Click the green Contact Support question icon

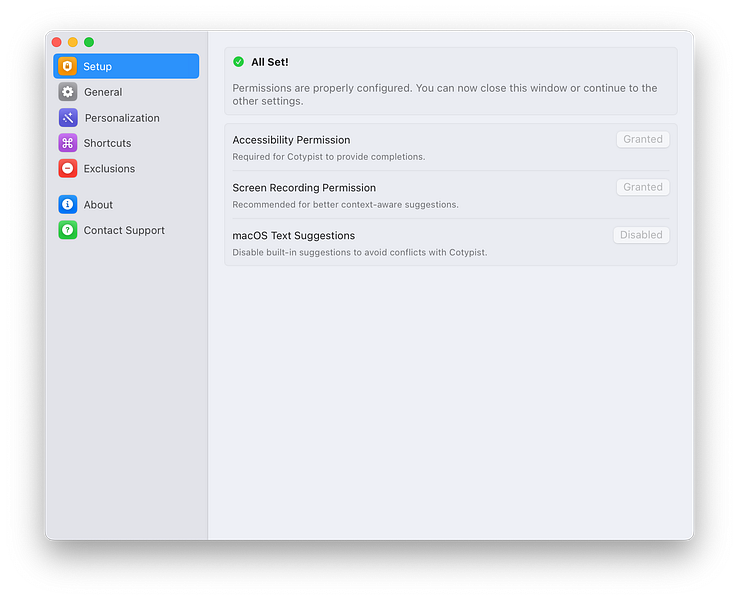pos(68,230)
